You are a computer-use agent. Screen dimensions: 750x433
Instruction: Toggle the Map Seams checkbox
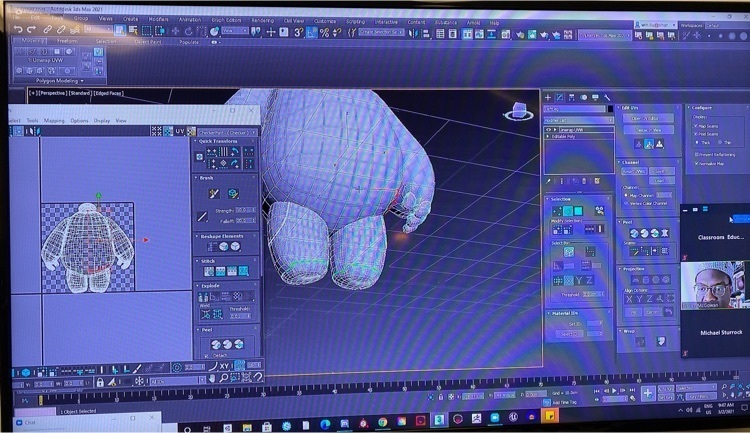click(695, 126)
